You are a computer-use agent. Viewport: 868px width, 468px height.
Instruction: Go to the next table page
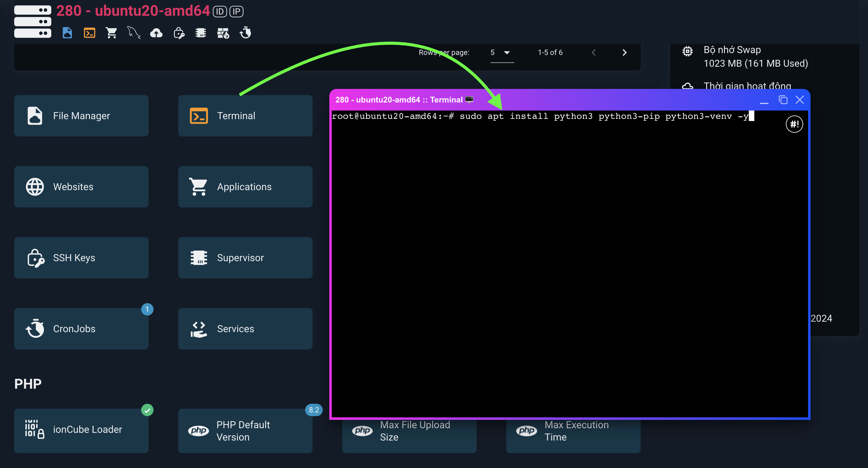point(624,52)
